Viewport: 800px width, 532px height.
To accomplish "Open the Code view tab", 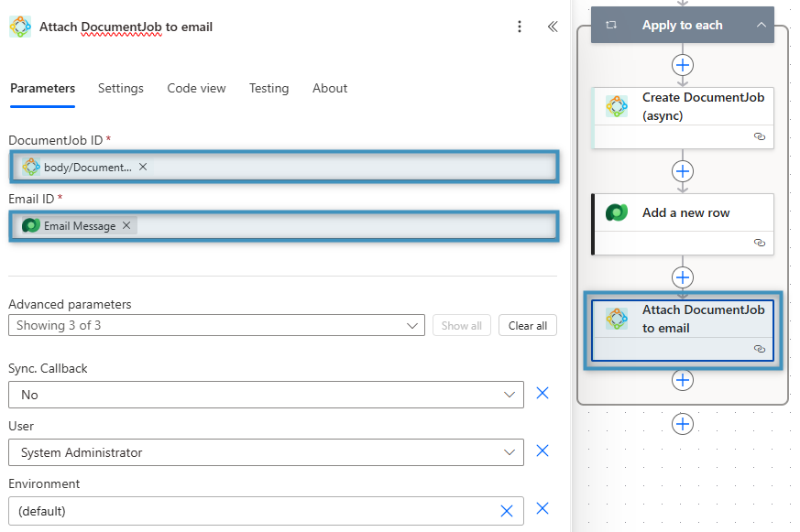I will (196, 89).
